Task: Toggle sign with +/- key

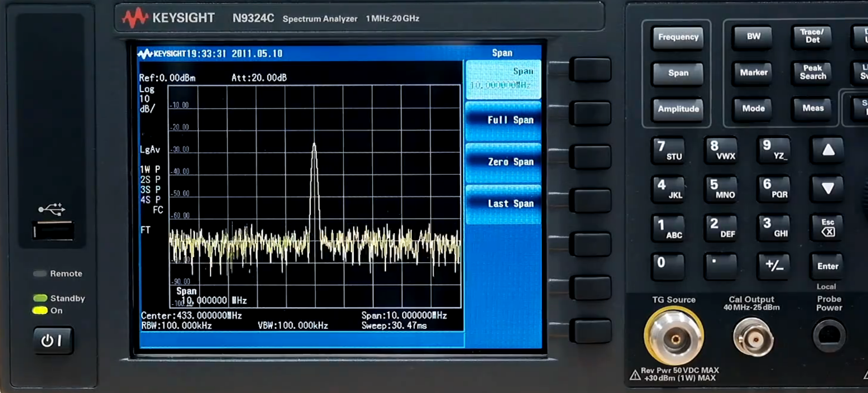Action: tap(774, 266)
